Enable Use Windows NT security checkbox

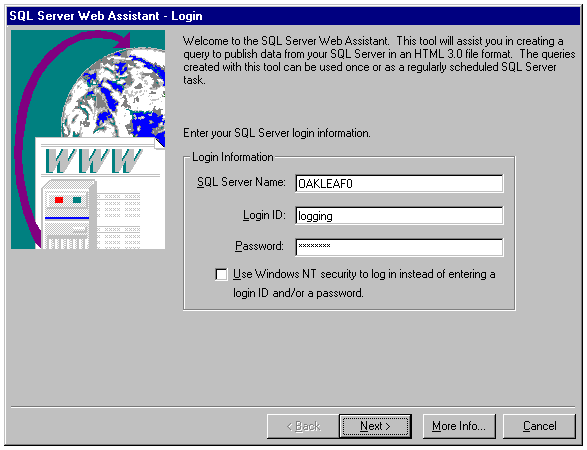[221, 274]
